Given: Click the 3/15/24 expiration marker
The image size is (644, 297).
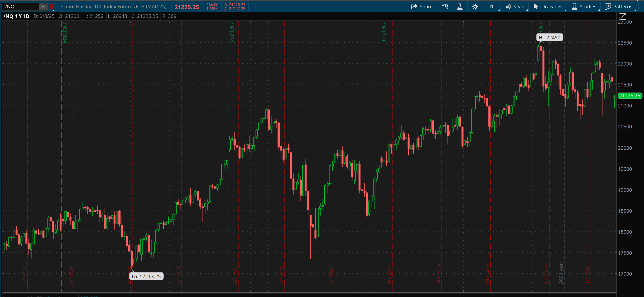Looking at the screenshot, I should pyautogui.click(x=70, y=275).
